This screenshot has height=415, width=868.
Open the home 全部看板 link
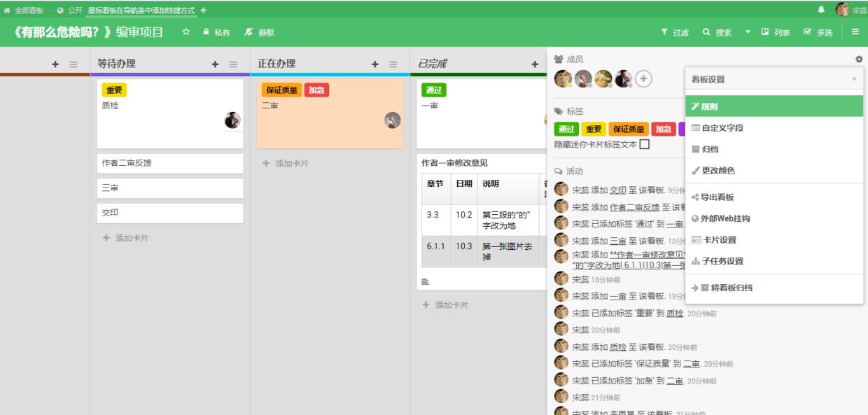pos(22,10)
